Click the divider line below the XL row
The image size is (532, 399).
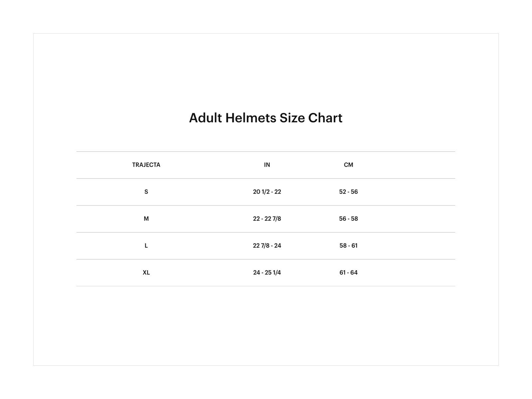click(x=266, y=286)
